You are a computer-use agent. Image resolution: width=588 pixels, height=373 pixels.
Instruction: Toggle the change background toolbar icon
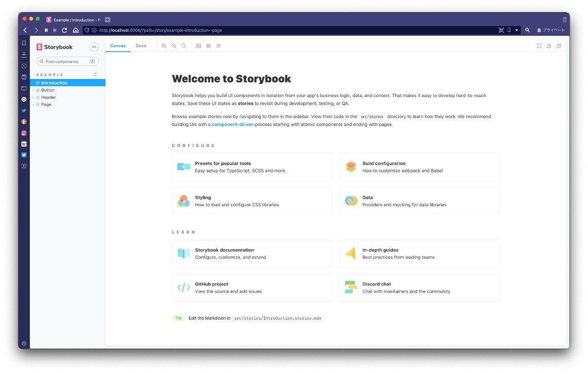[199, 46]
